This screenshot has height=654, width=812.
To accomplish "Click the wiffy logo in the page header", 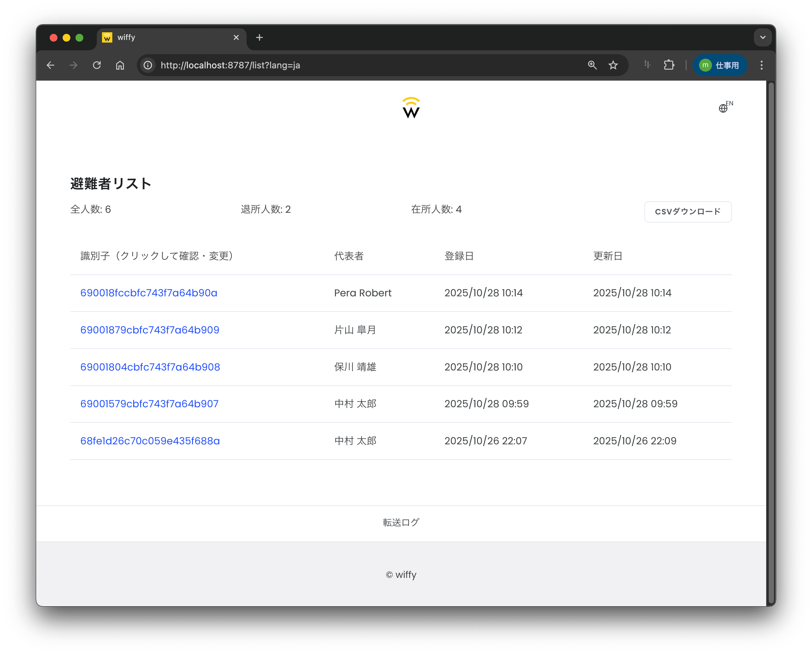I will pos(411,108).
